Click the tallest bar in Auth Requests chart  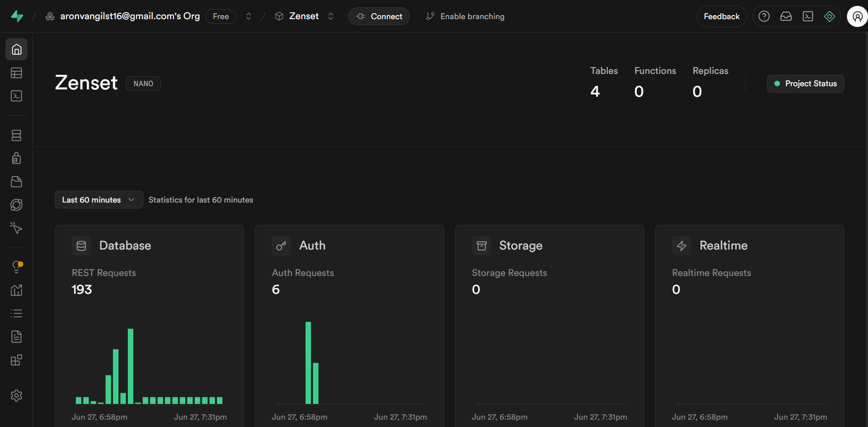click(x=308, y=363)
